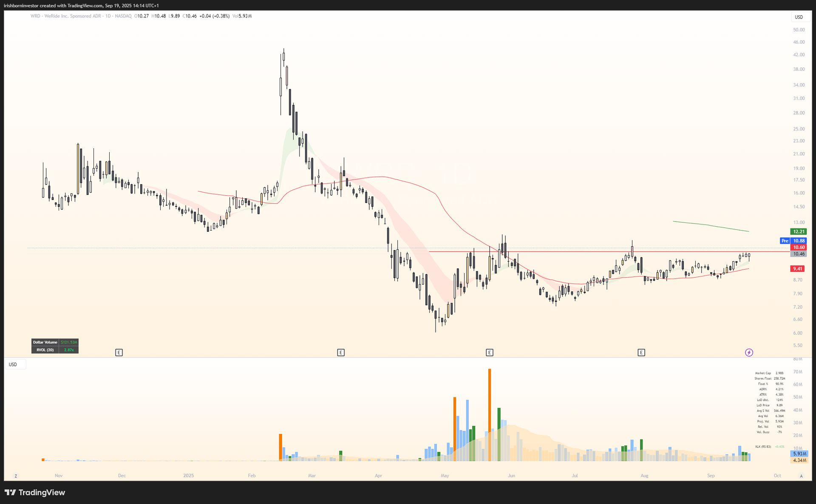The image size is (816, 504).
Task: Click the Oct label on the time axis
Action: pos(777,476)
